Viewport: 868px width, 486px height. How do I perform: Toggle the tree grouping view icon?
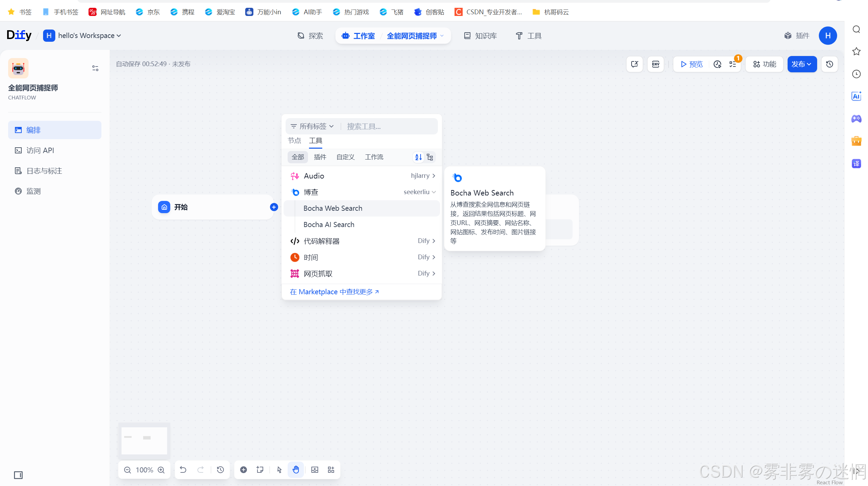pos(430,157)
